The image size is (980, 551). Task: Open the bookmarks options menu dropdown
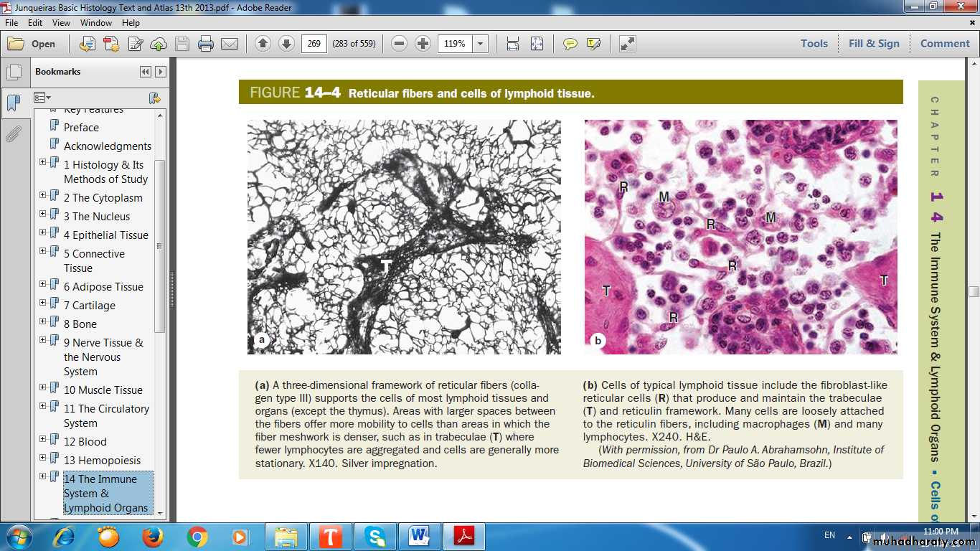coord(42,98)
